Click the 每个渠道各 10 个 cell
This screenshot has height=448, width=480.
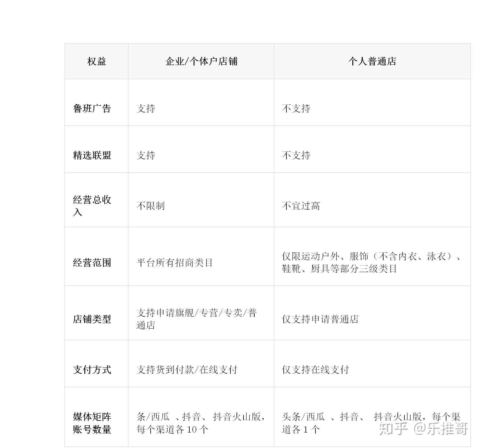[201, 423]
